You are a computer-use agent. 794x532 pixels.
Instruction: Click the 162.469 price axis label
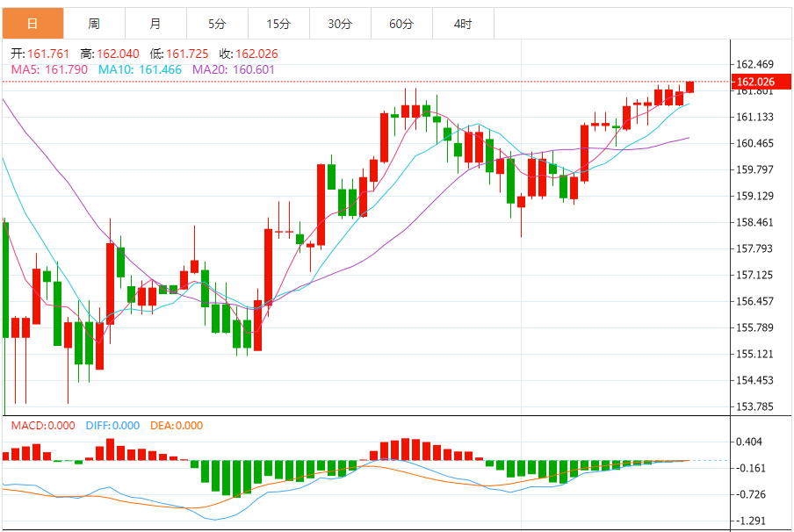pos(754,64)
